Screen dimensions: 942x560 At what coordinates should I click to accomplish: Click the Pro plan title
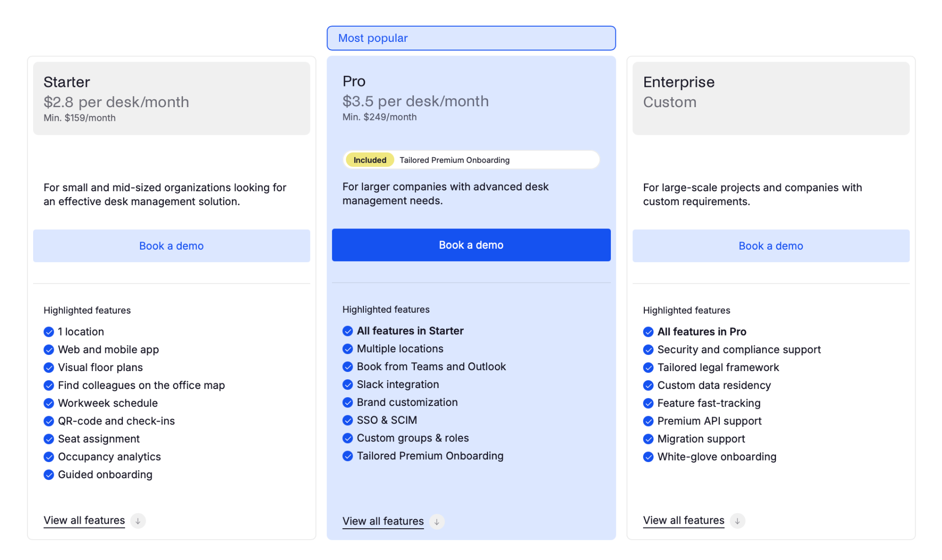pyautogui.click(x=354, y=81)
